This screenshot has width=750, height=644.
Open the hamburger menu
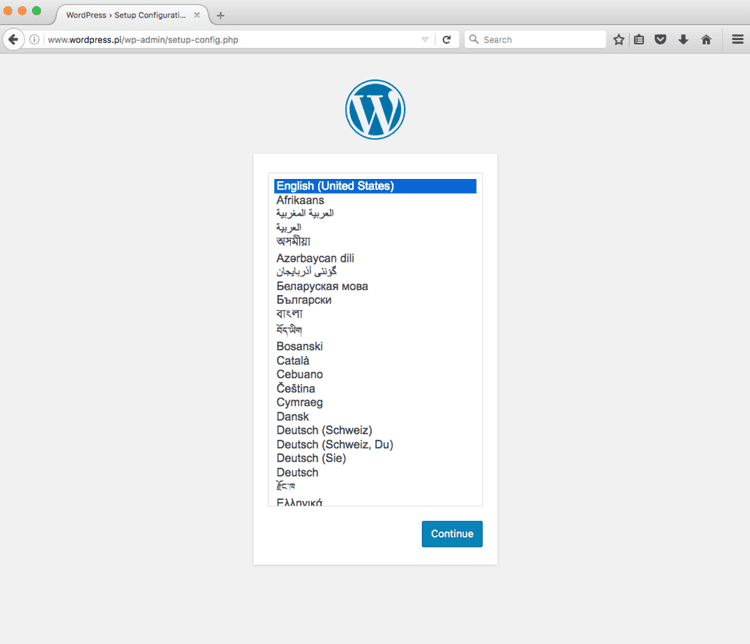[x=738, y=39]
